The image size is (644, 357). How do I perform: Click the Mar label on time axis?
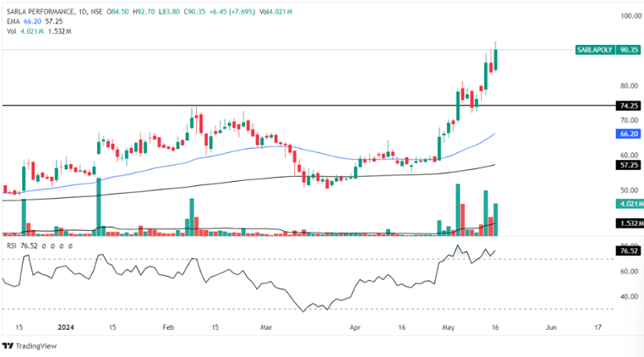point(267,326)
